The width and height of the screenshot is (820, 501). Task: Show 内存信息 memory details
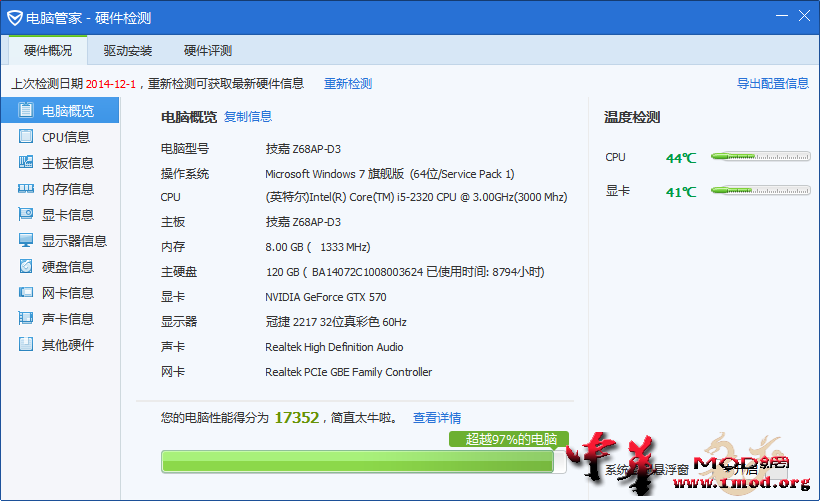click(x=60, y=189)
